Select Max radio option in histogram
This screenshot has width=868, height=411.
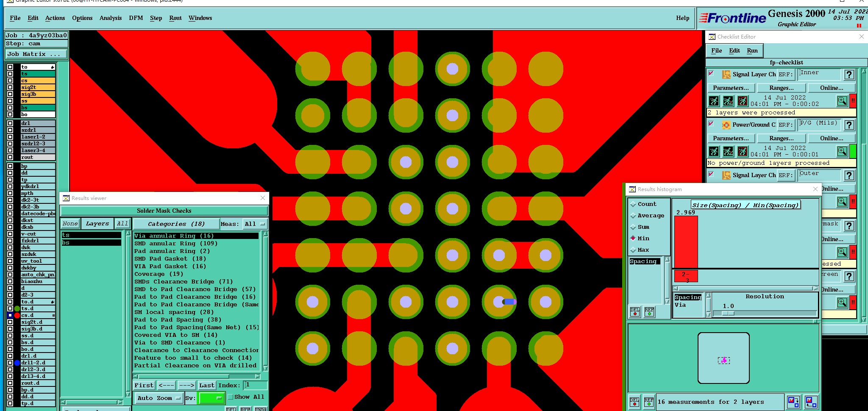pyautogui.click(x=633, y=250)
